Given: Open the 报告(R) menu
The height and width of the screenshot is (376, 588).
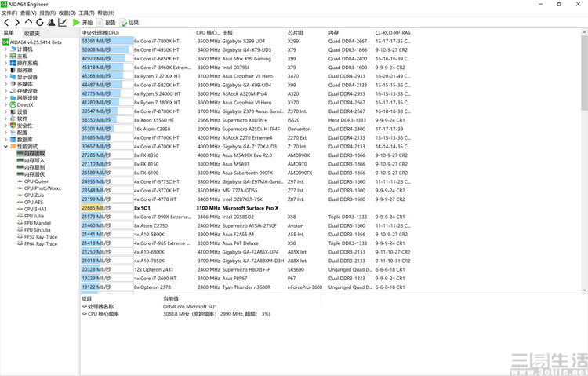Looking at the screenshot, I should 48,13.
